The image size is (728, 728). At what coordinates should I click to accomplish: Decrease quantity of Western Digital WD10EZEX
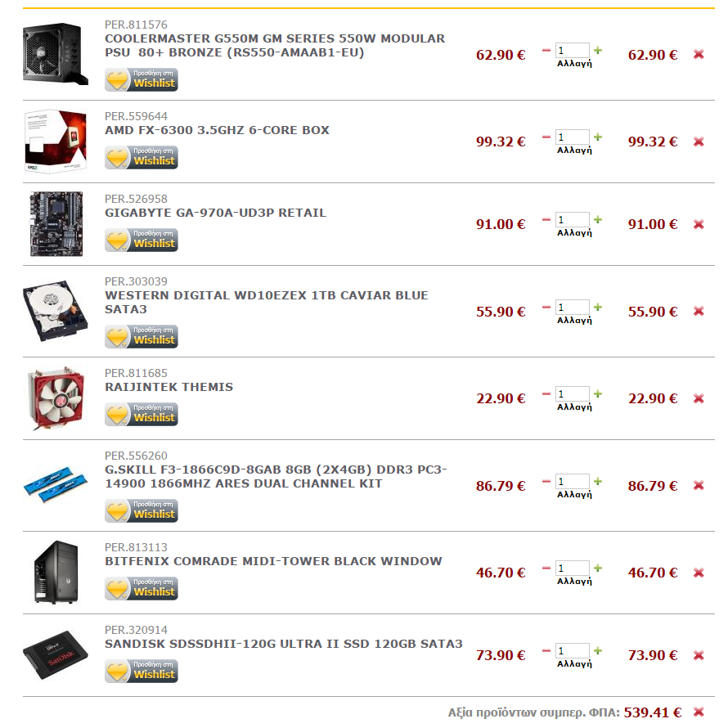click(546, 307)
